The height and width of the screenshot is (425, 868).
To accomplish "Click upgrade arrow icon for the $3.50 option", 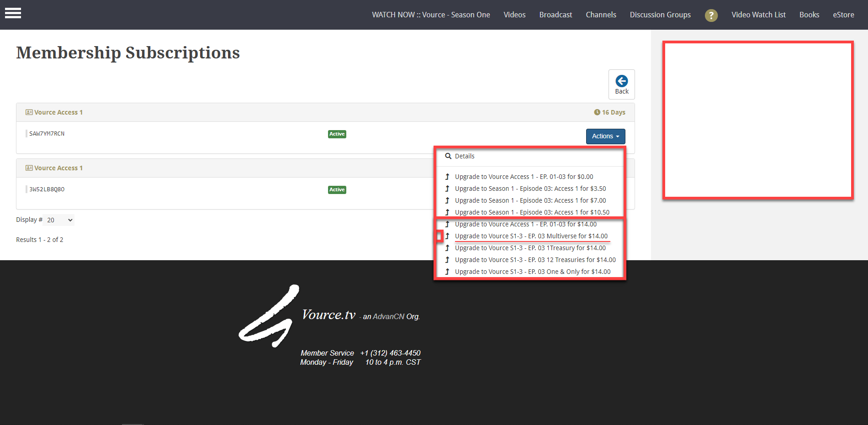I will click(447, 189).
